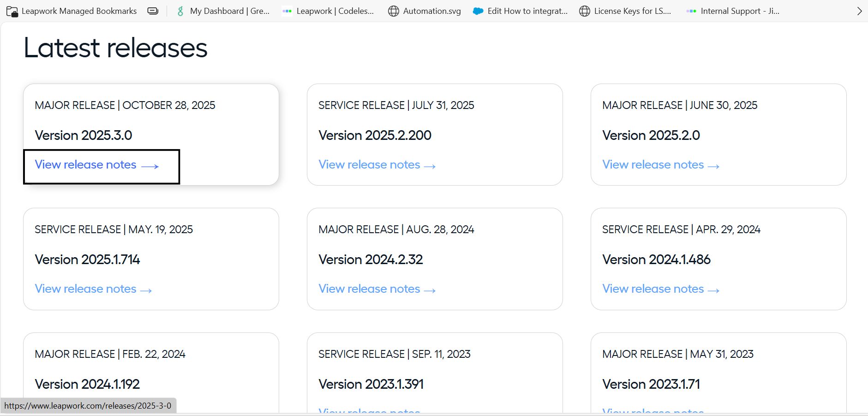Image resolution: width=868 pixels, height=416 pixels.
Task: View release notes for Version 2025.2.0
Action: click(660, 165)
